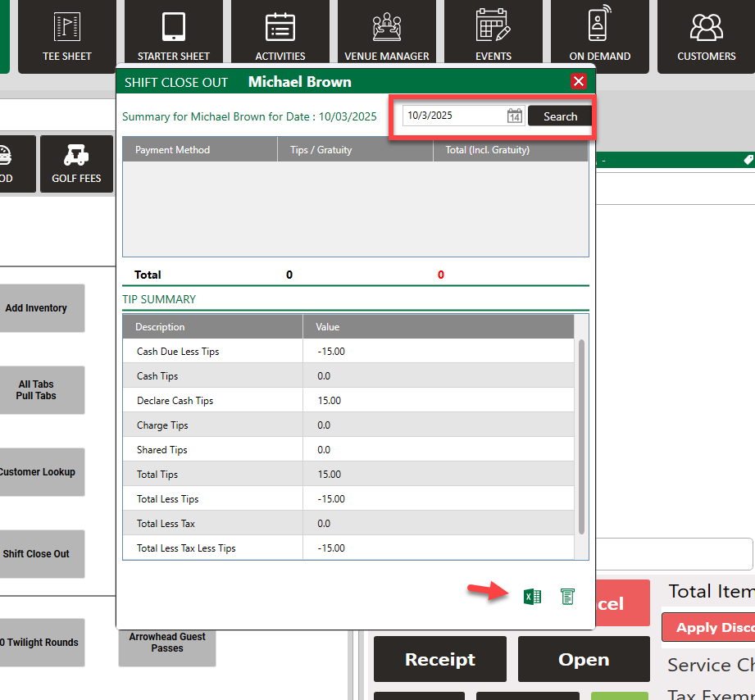The height and width of the screenshot is (700, 755).
Task: Open the Activities calendar module
Action: pyautogui.click(x=280, y=36)
